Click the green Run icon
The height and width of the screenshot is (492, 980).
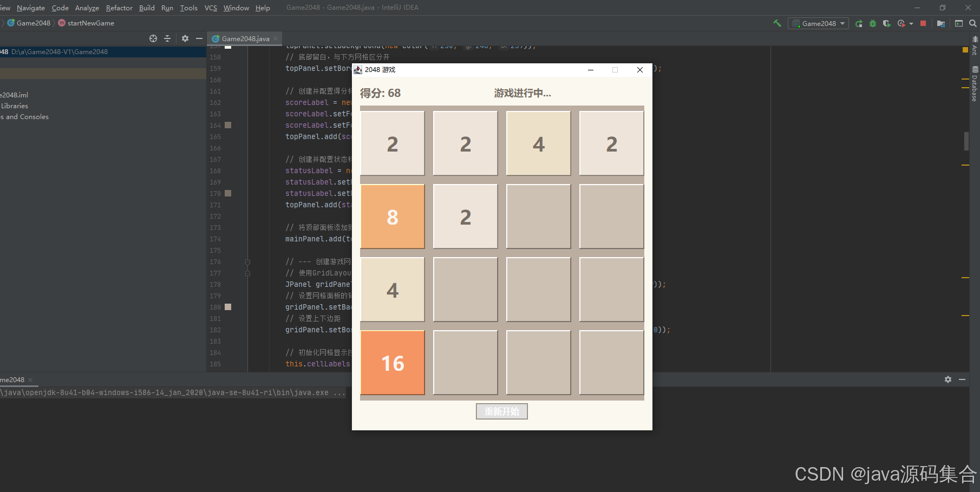(859, 23)
